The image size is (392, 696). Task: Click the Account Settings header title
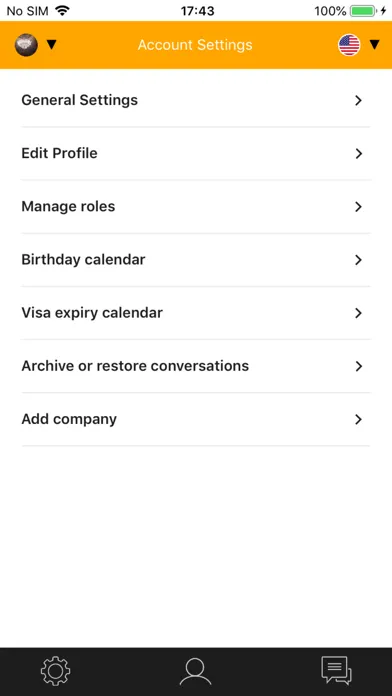tap(195, 45)
